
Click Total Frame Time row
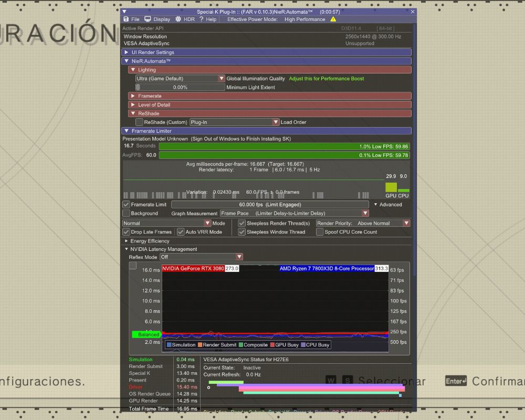coord(163,408)
